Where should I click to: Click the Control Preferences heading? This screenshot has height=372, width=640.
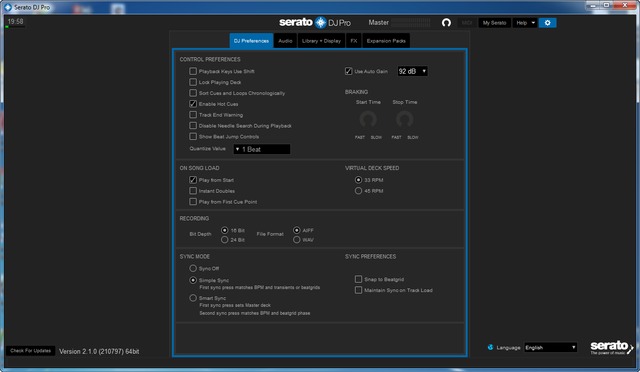click(210, 59)
